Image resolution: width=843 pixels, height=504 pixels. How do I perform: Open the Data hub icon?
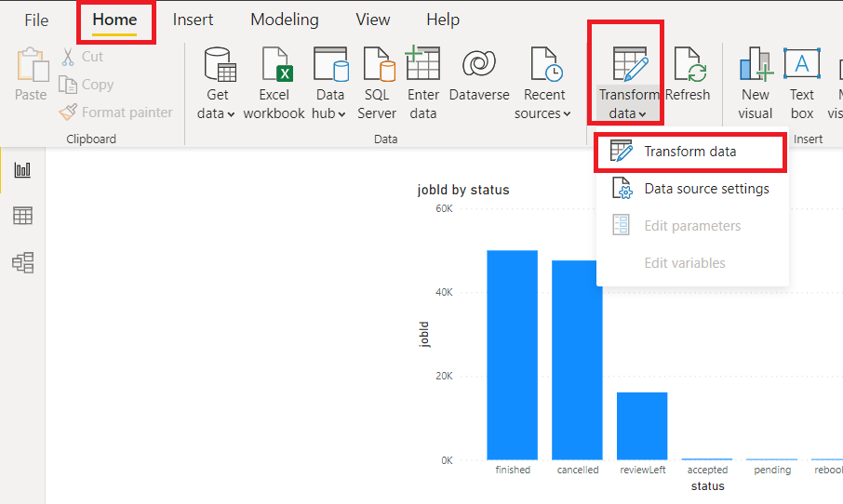click(x=330, y=64)
